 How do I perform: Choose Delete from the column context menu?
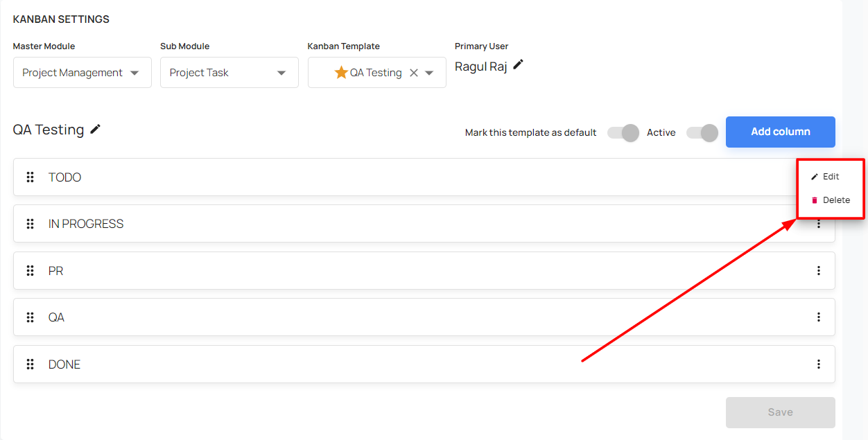coord(831,200)
